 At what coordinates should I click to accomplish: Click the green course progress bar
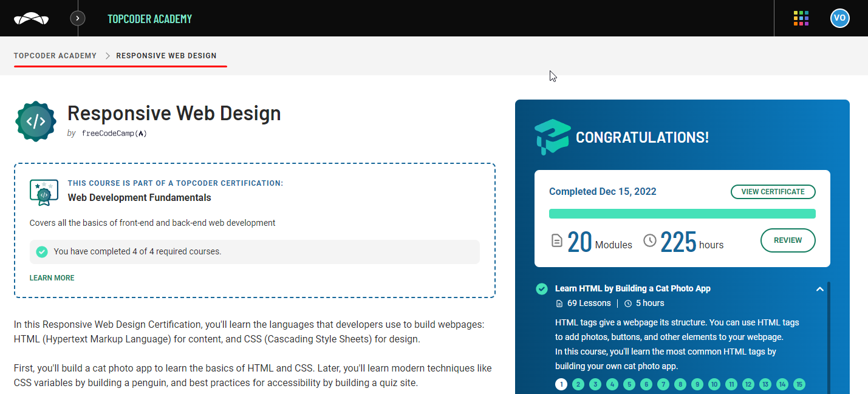[682, 214]
